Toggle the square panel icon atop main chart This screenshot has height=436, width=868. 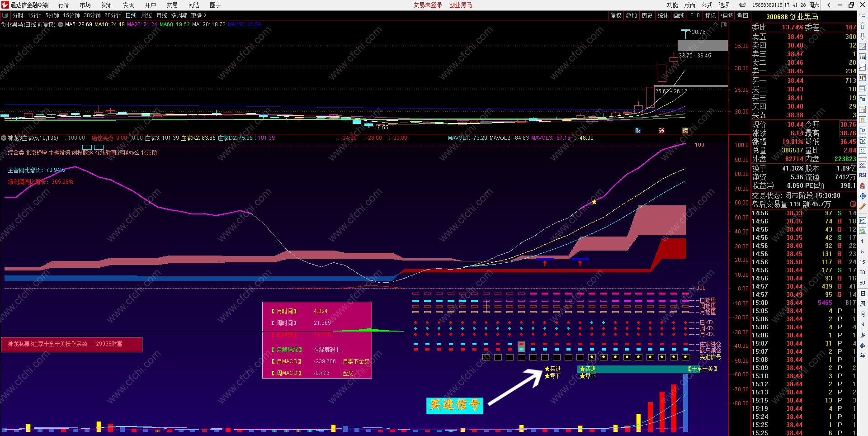(724, 24)
